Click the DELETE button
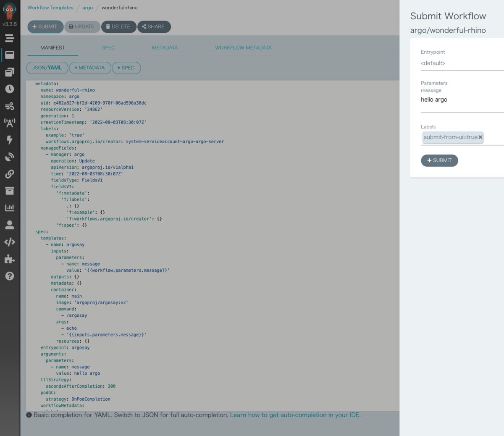 click(119, 26)
